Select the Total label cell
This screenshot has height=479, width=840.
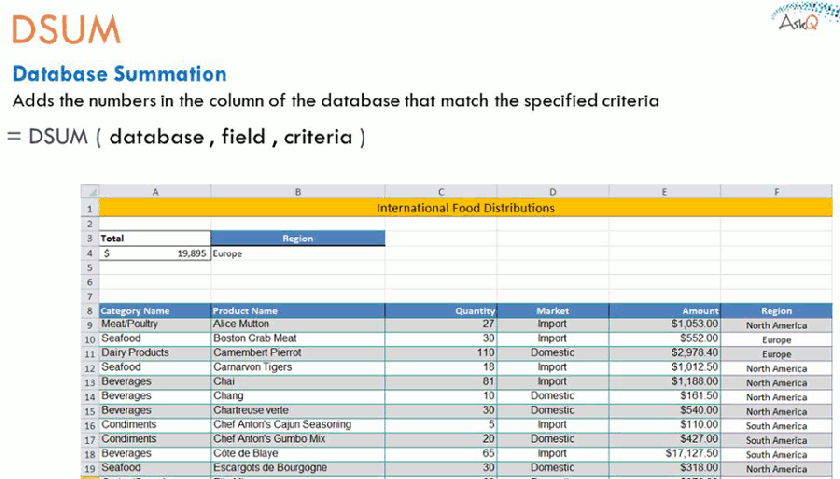coord(155,239)
